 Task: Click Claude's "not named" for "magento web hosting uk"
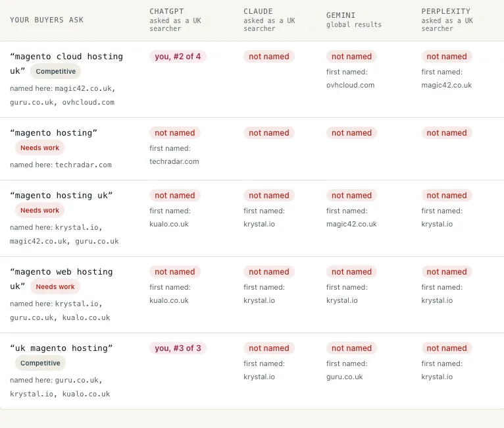coord(269,272)
